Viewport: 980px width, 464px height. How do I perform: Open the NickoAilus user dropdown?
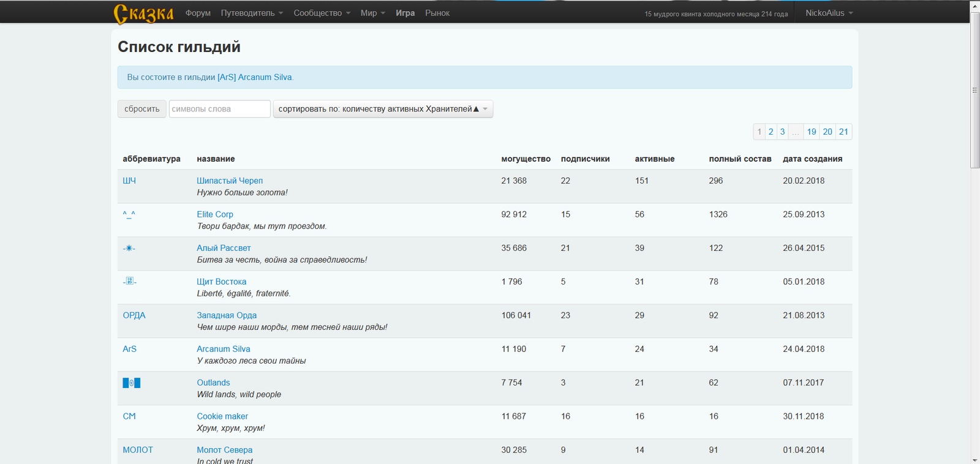[829, 13]
